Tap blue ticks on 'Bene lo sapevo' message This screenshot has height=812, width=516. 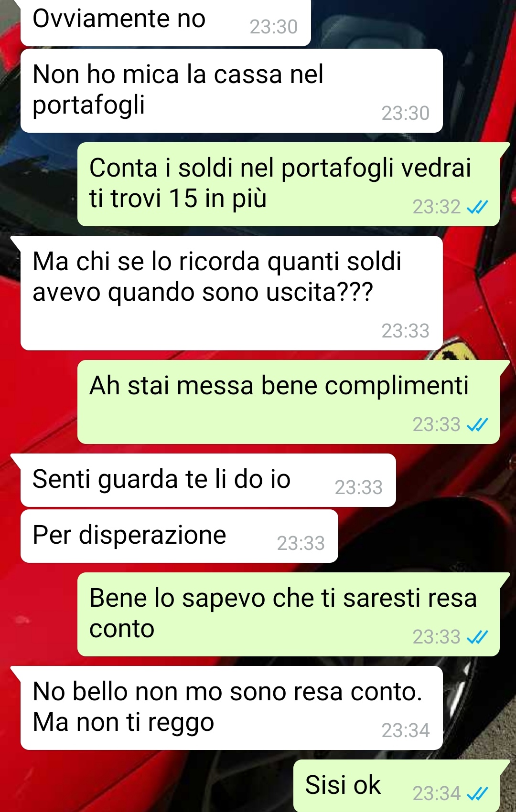[x=477, y=637]
